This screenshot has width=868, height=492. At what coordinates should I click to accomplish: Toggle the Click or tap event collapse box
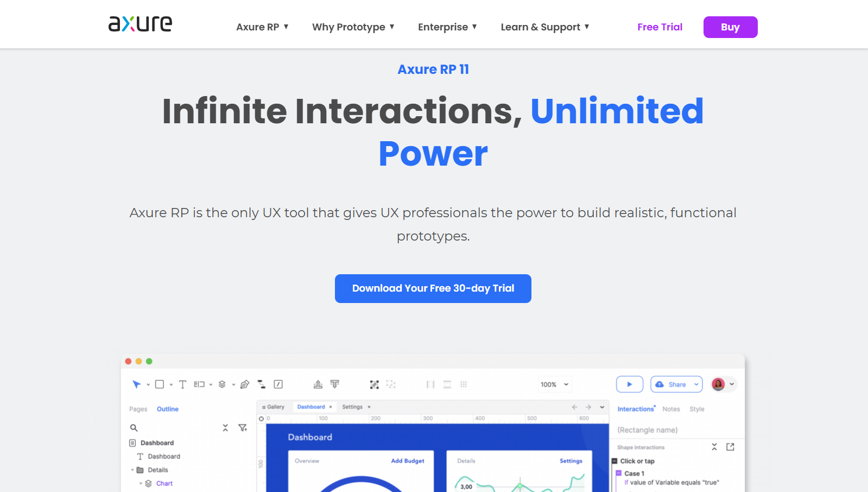coord(615,461)
